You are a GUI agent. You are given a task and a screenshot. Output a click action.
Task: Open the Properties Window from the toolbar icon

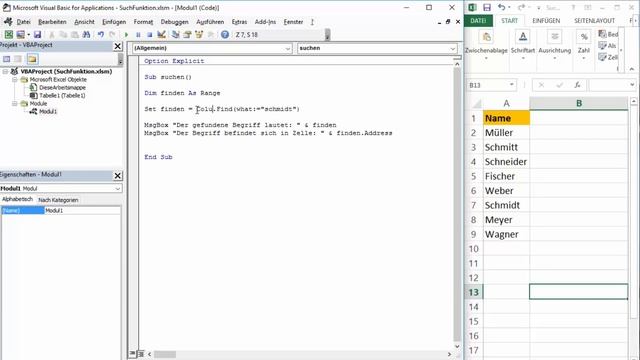click(187, 35)
